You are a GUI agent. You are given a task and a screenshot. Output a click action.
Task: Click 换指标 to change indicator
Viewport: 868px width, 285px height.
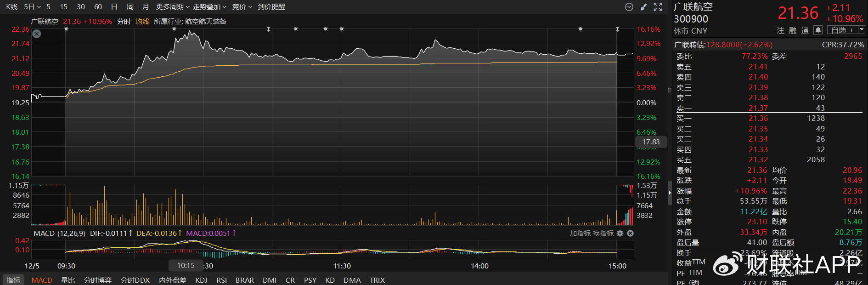tap(603, 234)
